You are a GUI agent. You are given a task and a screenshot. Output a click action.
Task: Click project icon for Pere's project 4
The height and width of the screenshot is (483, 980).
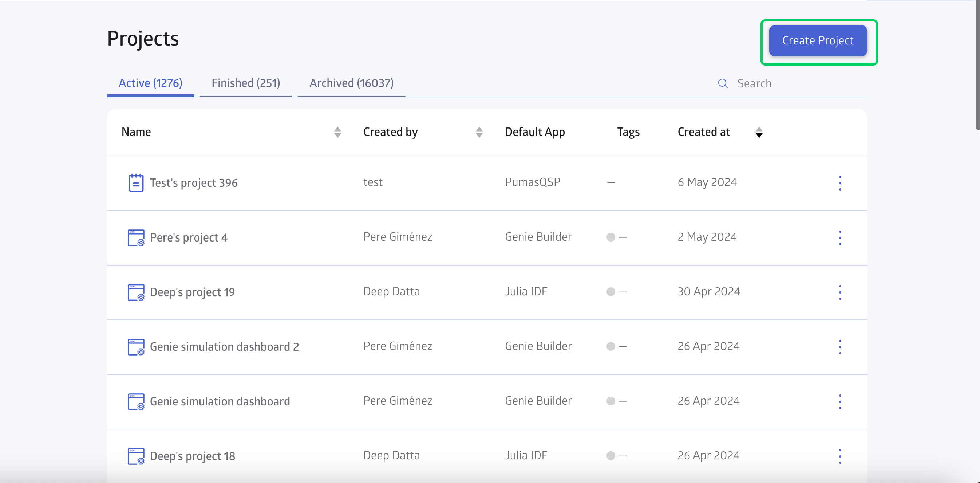pyautogui.click(x=136, y=237)
